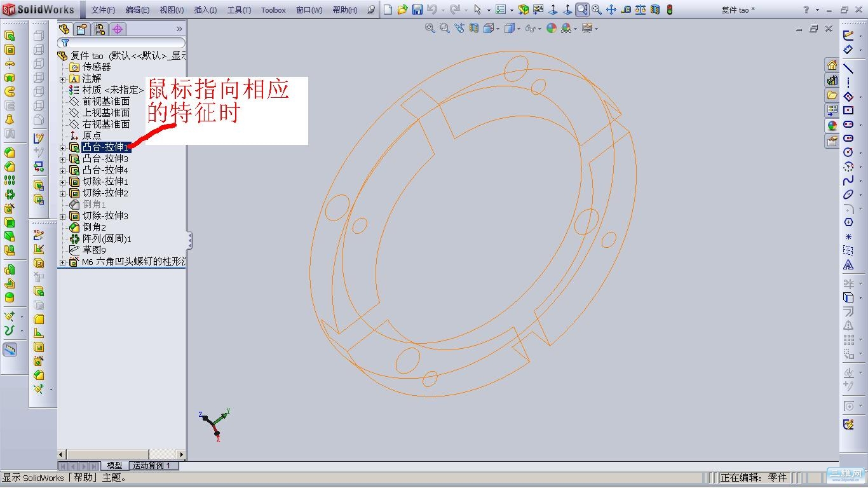Select the Cursor select tool
Image resolution: width=868 pixels, height=488 pixels.
point(477,10)
